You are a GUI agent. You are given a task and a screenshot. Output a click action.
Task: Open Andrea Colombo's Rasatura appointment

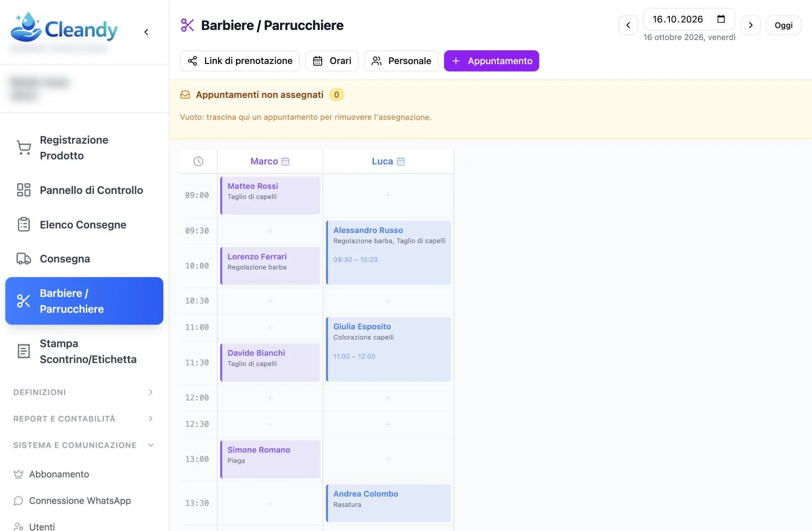(x=388, y=503)
